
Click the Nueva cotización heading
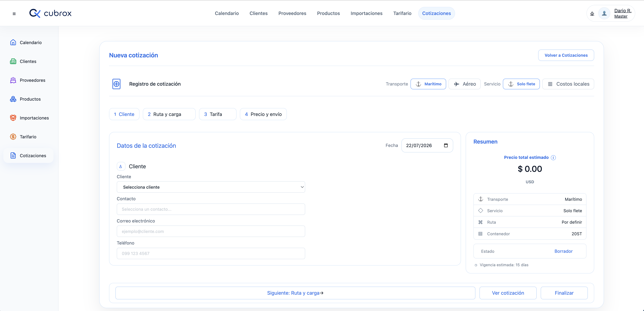pos(134,55)
